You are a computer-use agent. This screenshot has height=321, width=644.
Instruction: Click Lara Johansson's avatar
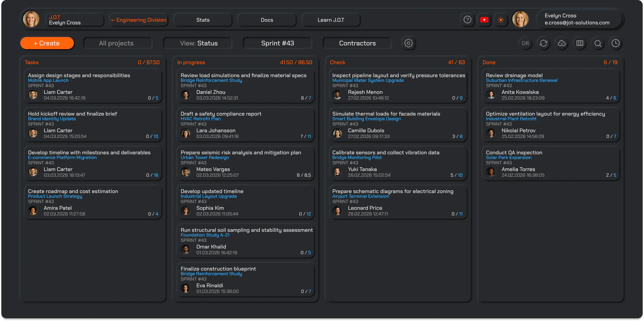tap(185, 133)
